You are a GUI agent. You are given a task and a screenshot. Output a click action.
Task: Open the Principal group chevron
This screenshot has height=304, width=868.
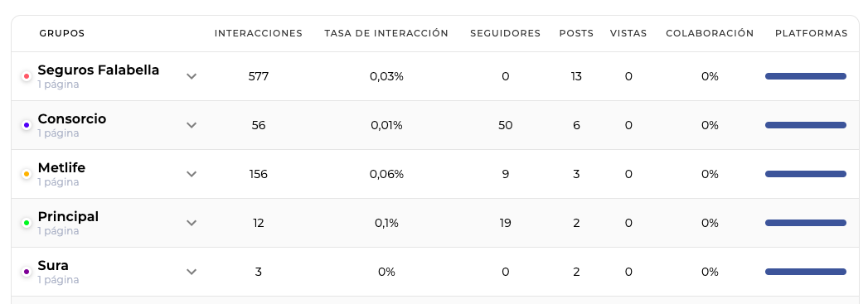coord(192,223)
